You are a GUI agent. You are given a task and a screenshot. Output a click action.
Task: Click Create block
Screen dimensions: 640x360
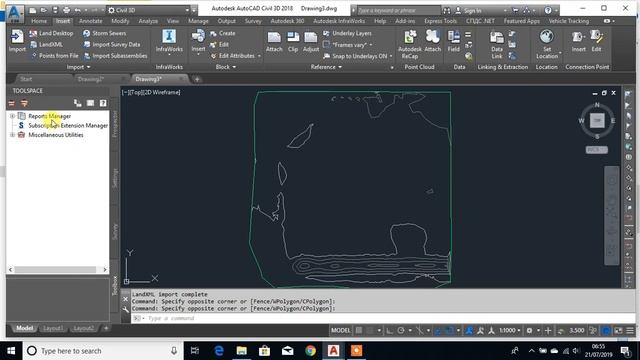click(x=223, y=33)
